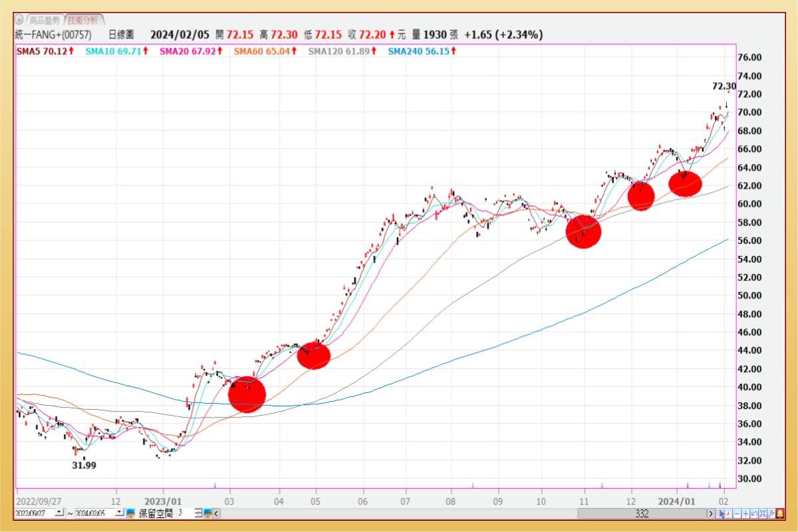Click the scrollbar right arrow
Image resolution: width=798 pixels, height=532 pixels.
pyautogui.click(x=711, y=513)
